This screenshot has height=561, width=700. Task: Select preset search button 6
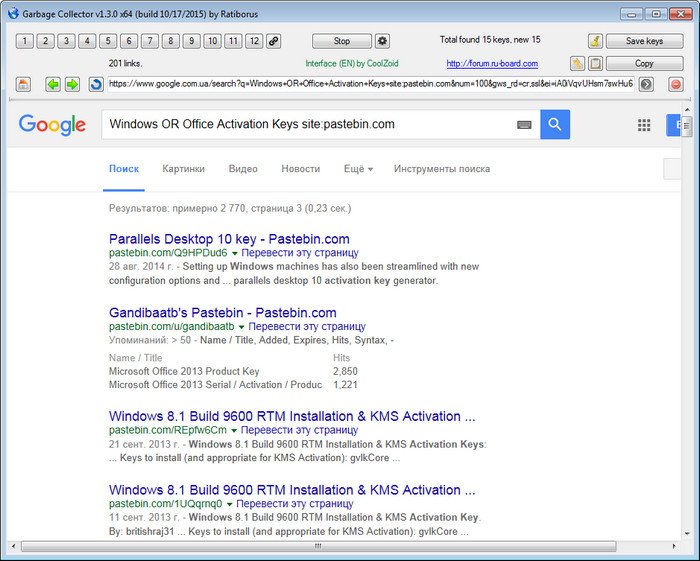point(129,41)
